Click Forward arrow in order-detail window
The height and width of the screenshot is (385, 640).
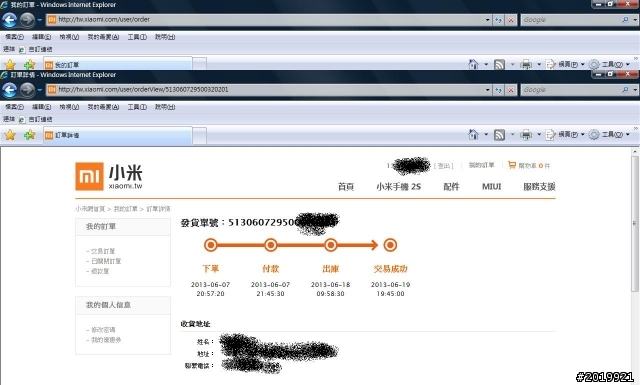(x=27, y=90)
